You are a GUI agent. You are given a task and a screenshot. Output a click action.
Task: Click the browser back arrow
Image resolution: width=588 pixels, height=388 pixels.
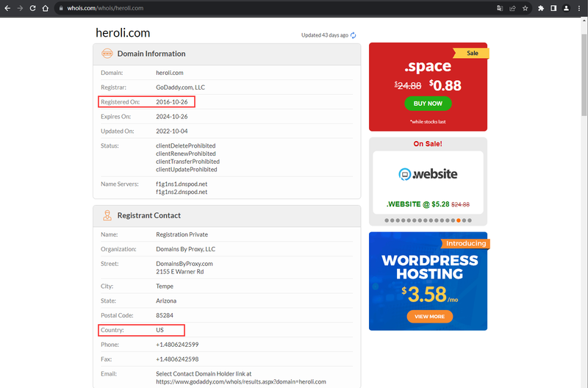[x=7, y=8]
